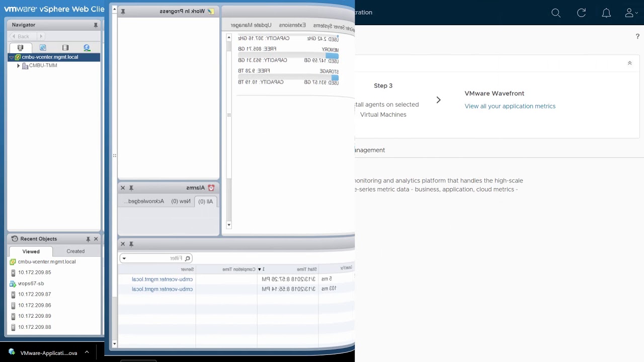Toggle pin on Recent Objects panel

[88, 239]
